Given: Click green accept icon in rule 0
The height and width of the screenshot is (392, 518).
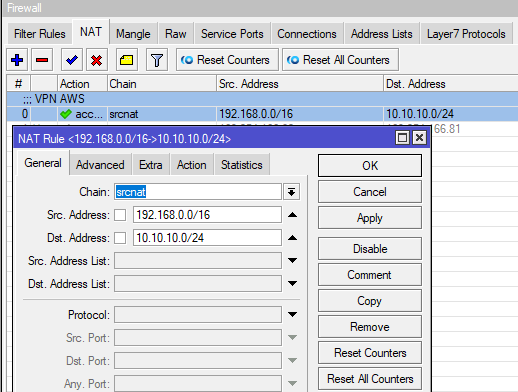Looking at the screenshot, I should coord(66,114).
